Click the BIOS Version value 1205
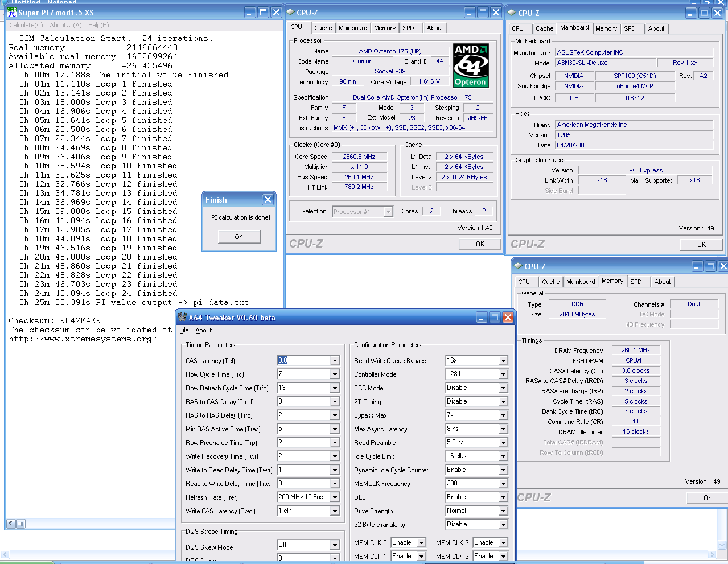Image resolution: width=728 pixels, height=564 pixels. click(x=634, y=135)
